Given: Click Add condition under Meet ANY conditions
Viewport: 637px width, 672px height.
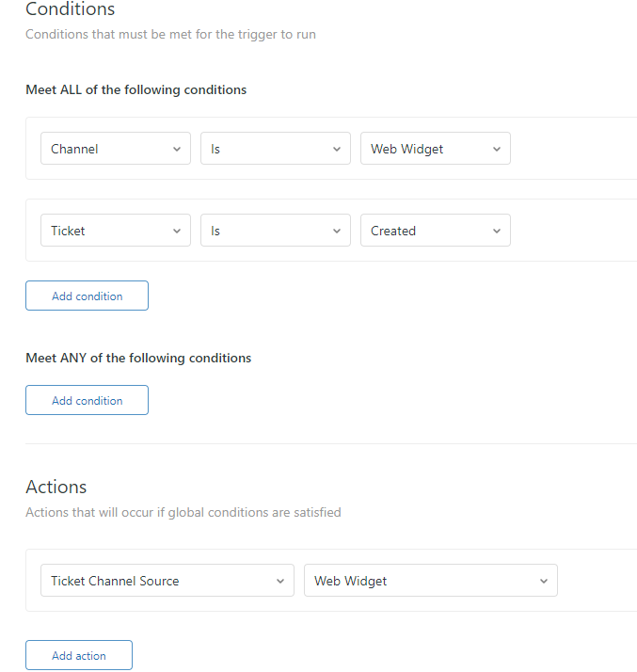Looking at the screenshot, I should 87,400.
